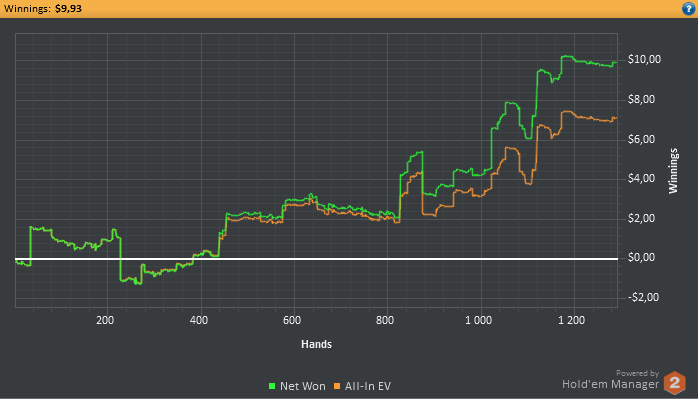Toggle the orange All-In EV legend swatch
698x399 pixels.
click(337, 386)
